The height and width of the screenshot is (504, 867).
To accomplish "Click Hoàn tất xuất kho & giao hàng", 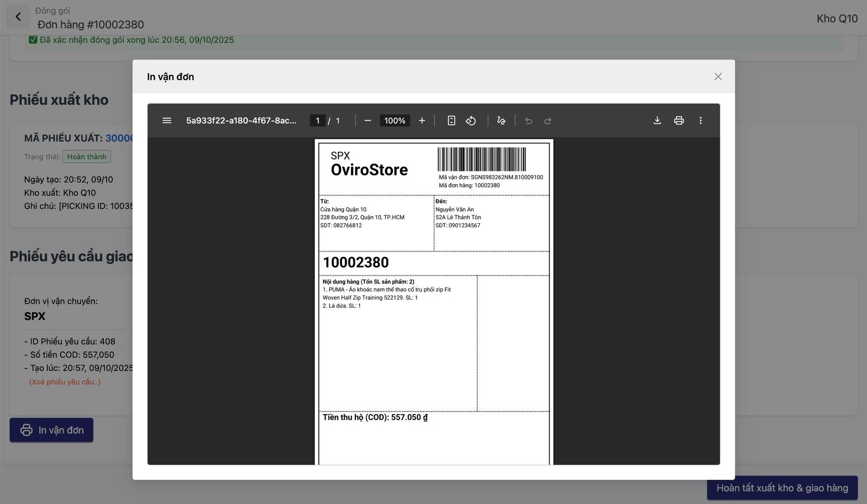I will (x=782, y=488).
